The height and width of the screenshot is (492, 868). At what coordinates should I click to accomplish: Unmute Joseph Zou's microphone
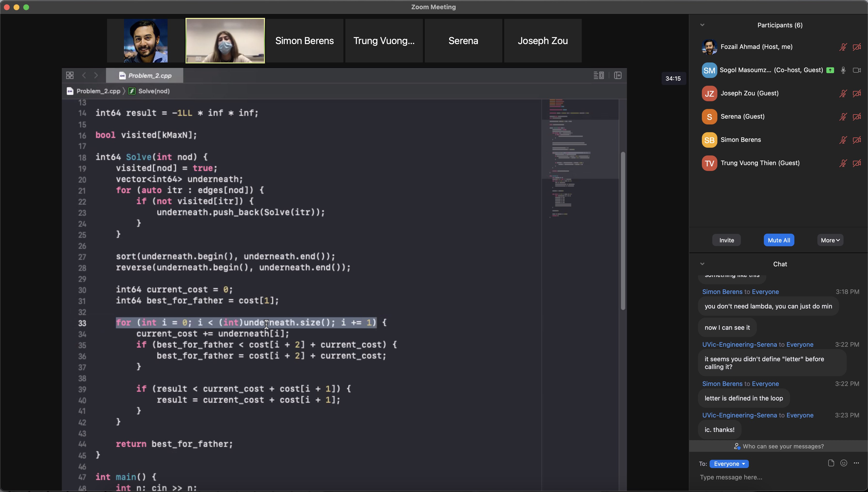coord(843,93)
